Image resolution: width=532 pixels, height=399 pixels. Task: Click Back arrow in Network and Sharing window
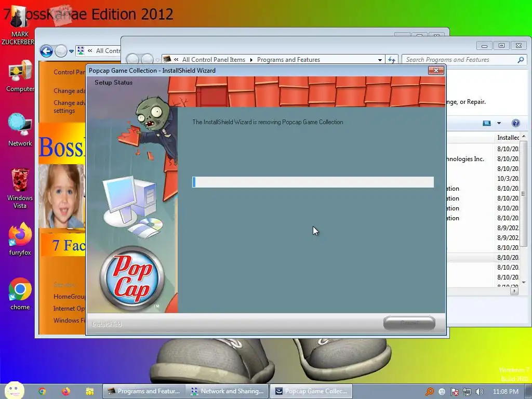[46, 51]
